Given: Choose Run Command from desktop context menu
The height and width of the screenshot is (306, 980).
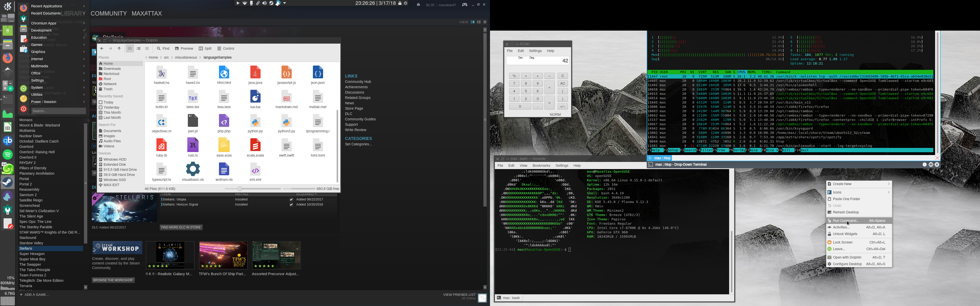Looking at the screenshot, I should 859,221.
